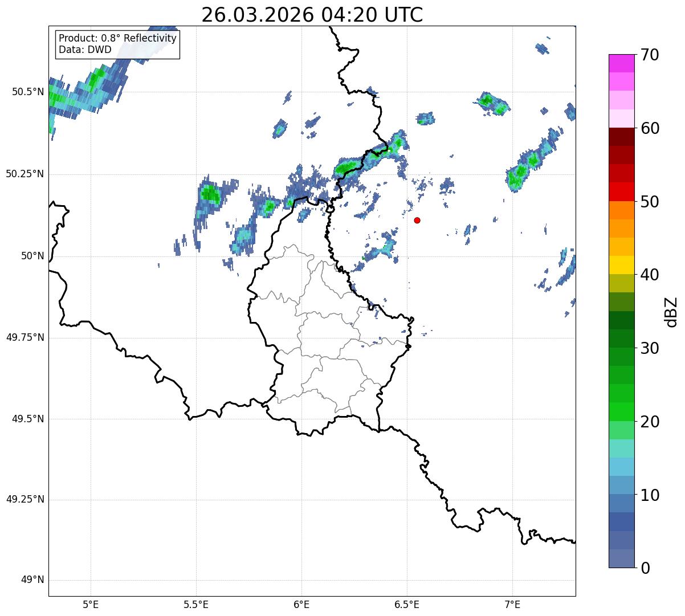The image size is (685, 616).
Task: Click the latitude label '50°N'
Action: (x=32, y=256)
